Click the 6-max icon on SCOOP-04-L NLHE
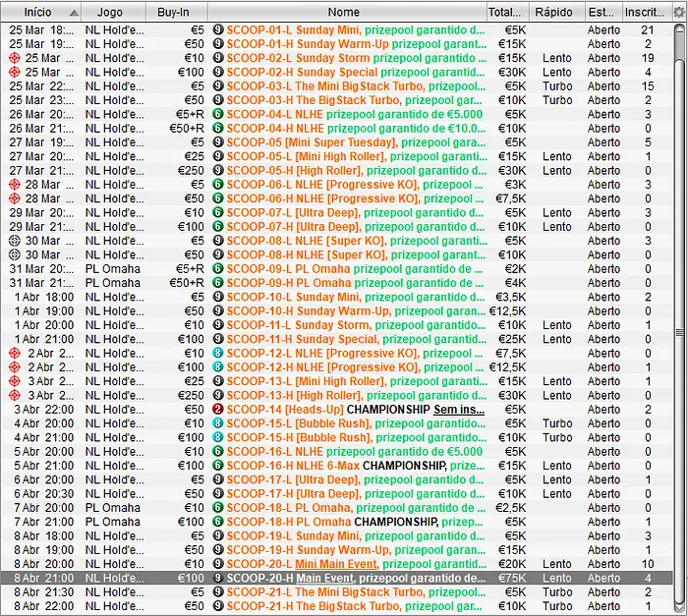 click(x=218, y=114)
